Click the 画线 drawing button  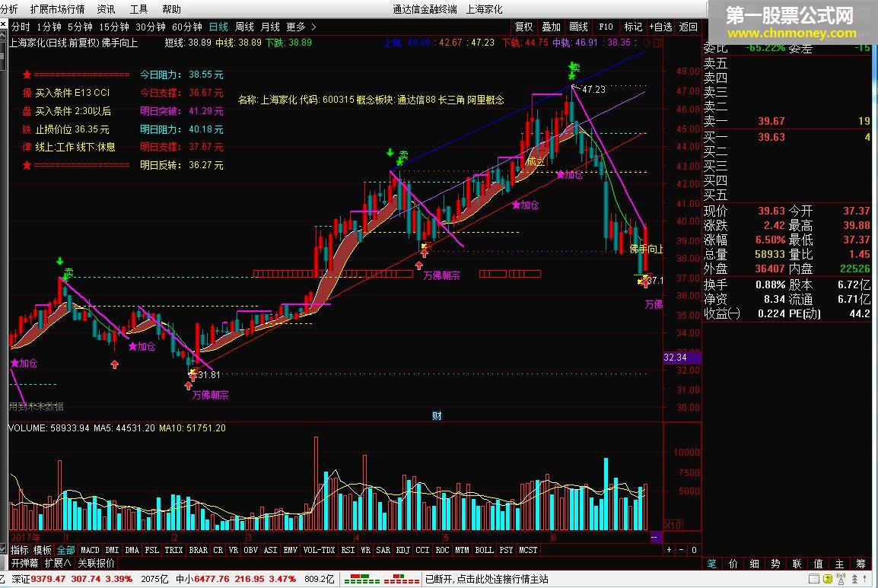(578, 27)
